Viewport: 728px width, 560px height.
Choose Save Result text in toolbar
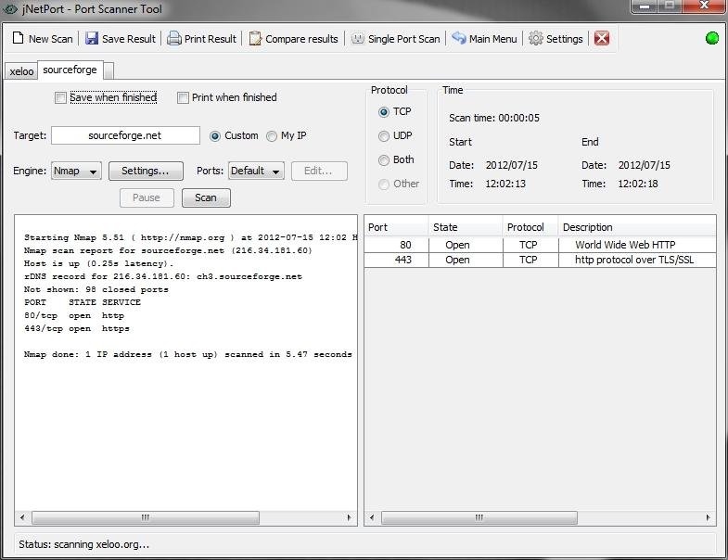pos(129,39)
